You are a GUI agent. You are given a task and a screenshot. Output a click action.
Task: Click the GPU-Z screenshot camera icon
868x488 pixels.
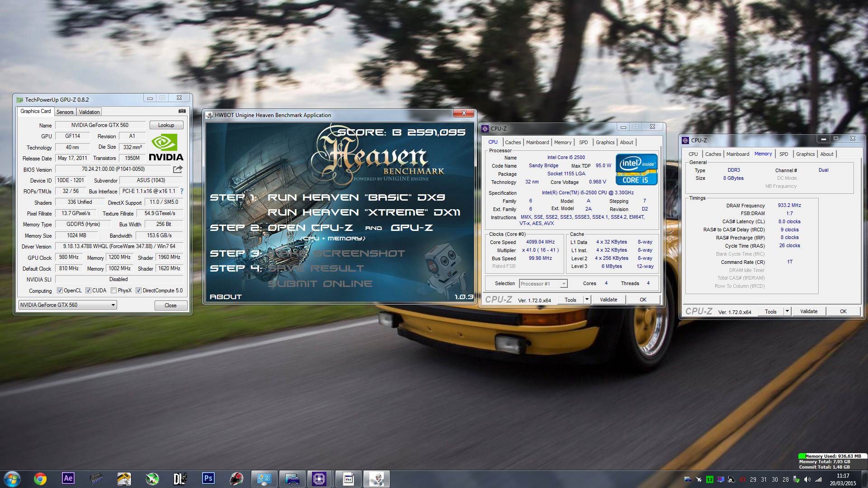point(182,111)
